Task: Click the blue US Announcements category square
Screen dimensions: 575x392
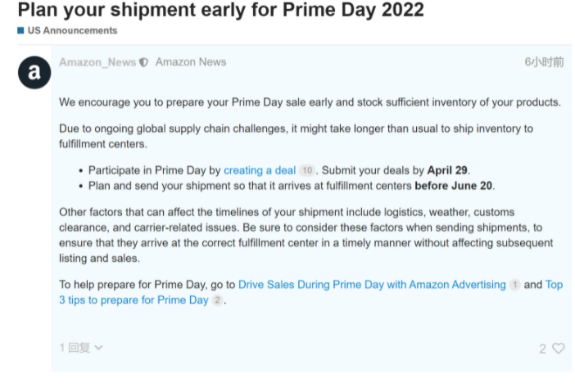Action: 21,30
